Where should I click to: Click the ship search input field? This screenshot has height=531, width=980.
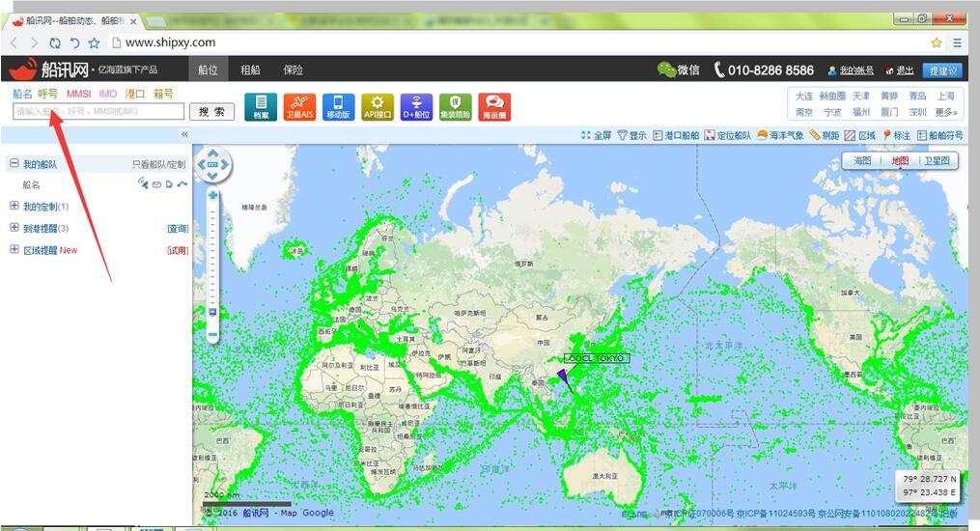pyautogui.click(x=97, y=112)
